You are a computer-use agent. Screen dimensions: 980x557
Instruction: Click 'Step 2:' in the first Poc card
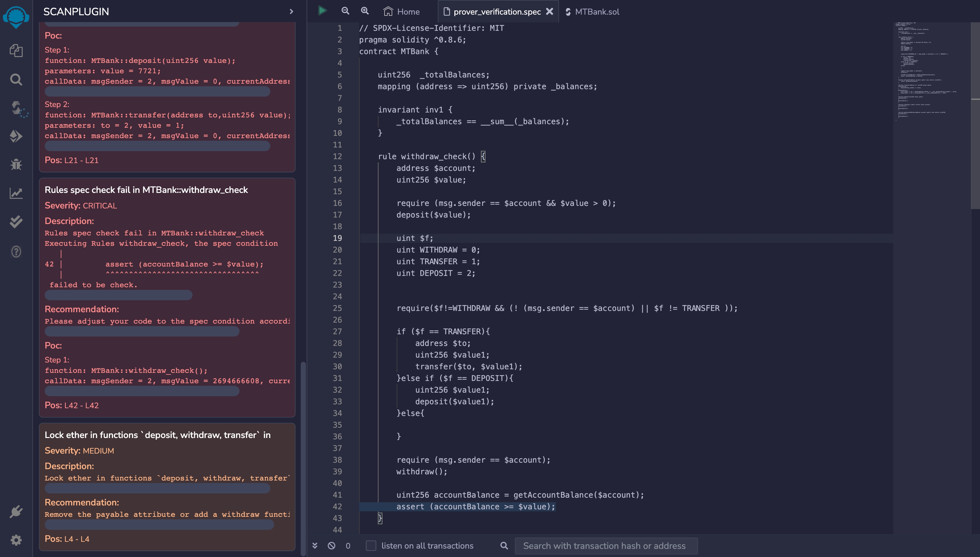coord(57,104)
